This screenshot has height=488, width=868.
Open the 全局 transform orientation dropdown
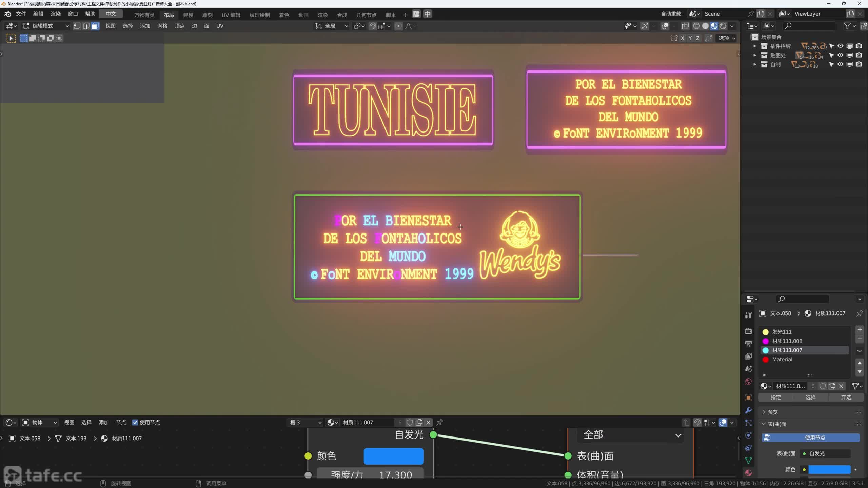(x=332, y=26)
